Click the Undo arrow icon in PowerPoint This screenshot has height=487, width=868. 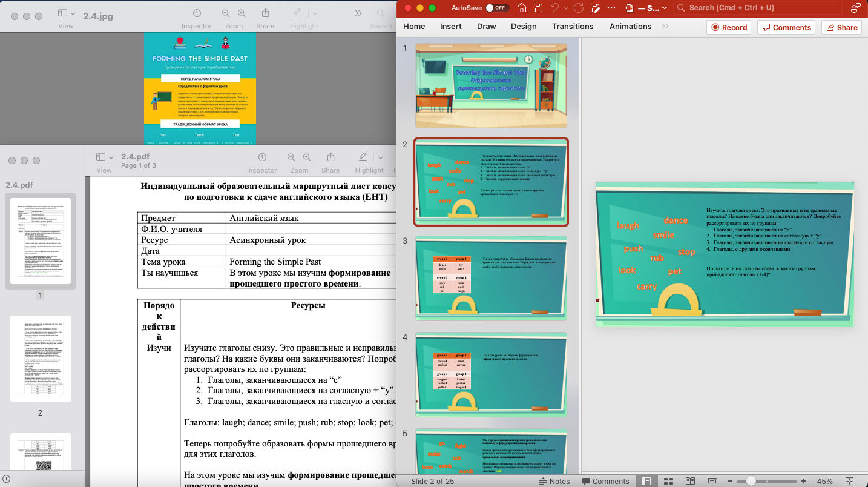[554, 8]
